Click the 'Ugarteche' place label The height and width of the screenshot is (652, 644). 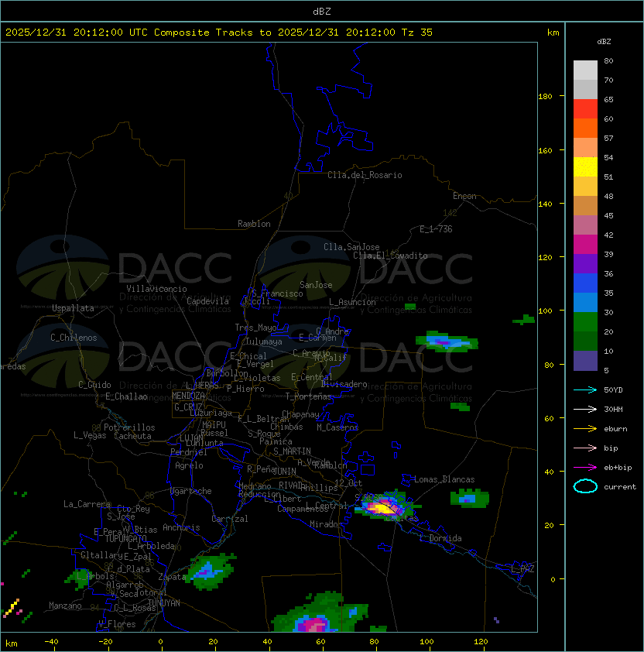pyautogui.click(x=191, y=491)
